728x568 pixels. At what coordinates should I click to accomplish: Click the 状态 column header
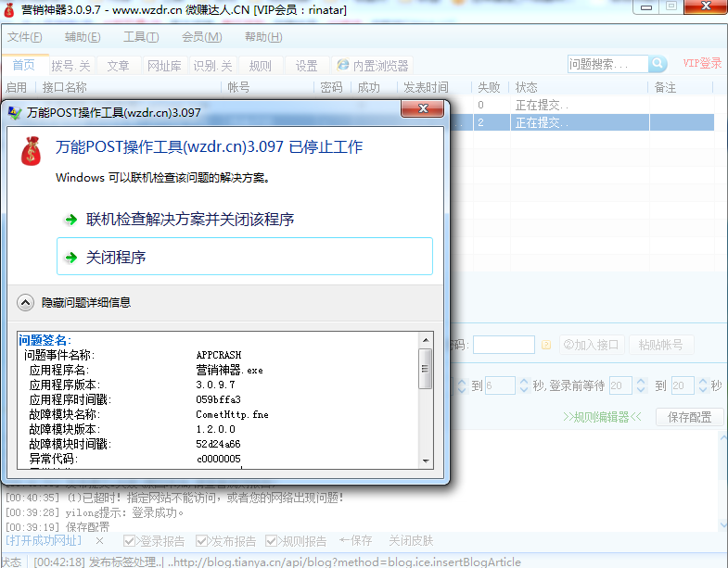tap(526, 87)
